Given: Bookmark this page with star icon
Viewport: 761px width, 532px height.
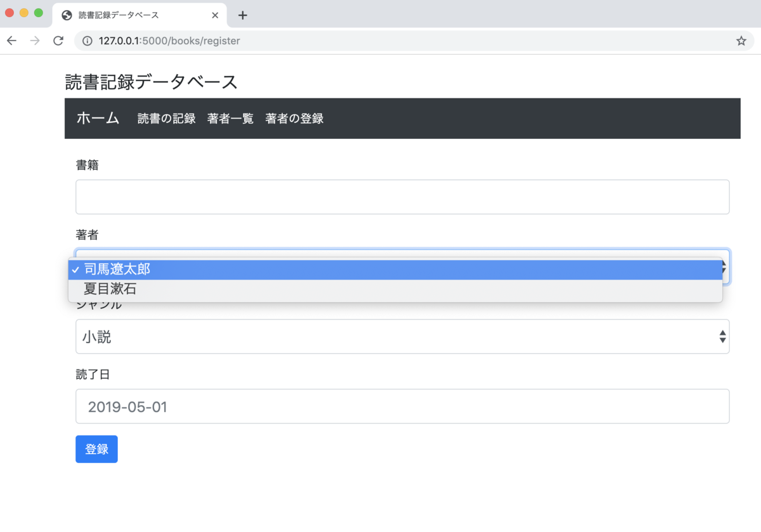Looking at the screenshot, I should [741, 41].
